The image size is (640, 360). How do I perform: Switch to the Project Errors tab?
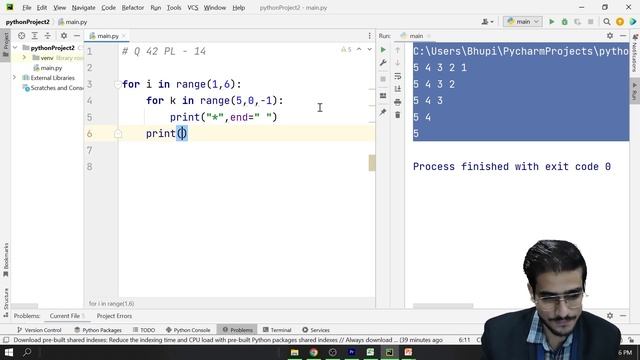click(x=114, y=316)
